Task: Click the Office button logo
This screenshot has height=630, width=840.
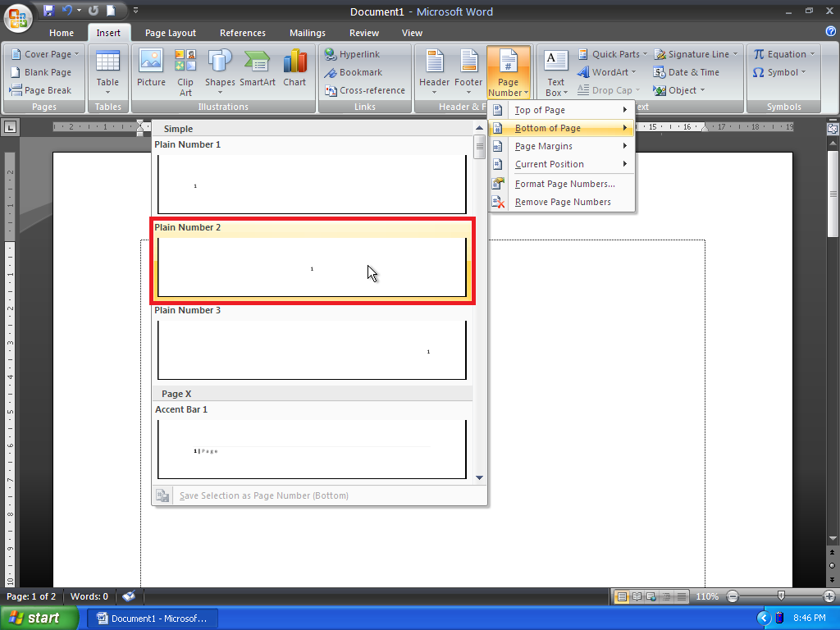Action: click(x=18, y=18)
